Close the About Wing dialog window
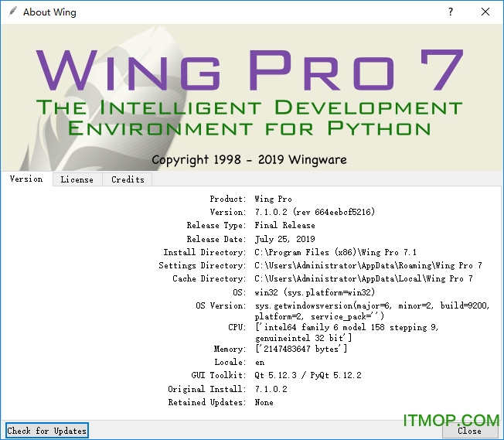504x440 pixels. coord(485,12)
